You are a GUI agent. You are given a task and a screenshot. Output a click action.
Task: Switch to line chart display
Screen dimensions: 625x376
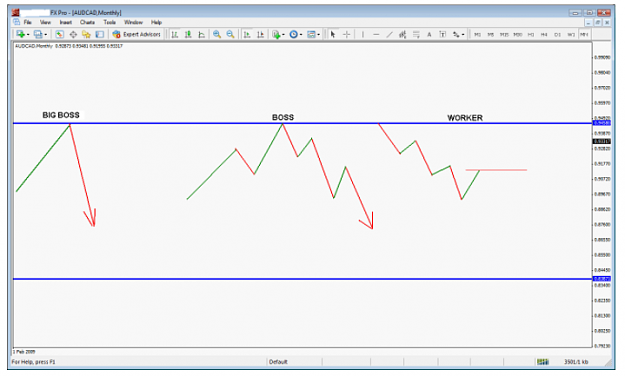(202, 34)
